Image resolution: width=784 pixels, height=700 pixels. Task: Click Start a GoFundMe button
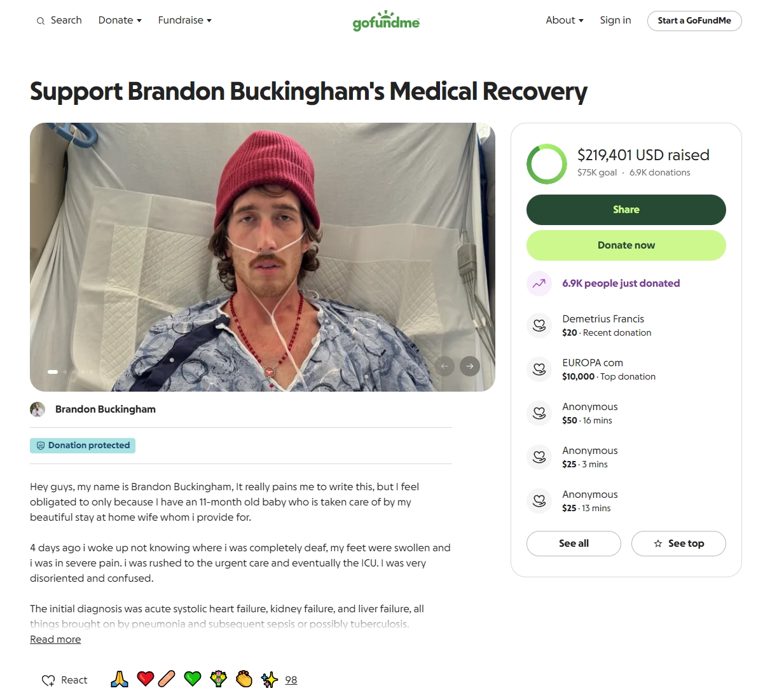click(x=694, y=21)
